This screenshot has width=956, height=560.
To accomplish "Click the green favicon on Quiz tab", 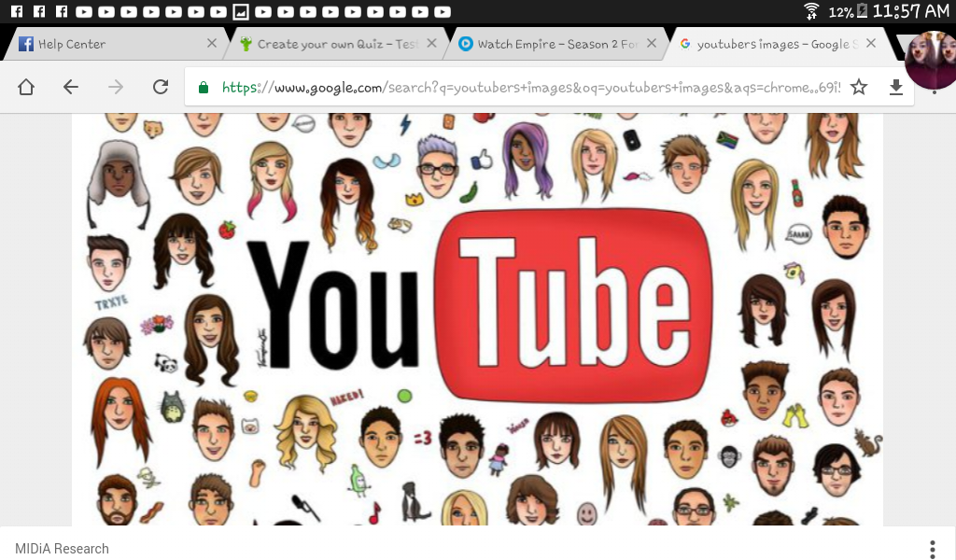I will click(x=246, y=44).
